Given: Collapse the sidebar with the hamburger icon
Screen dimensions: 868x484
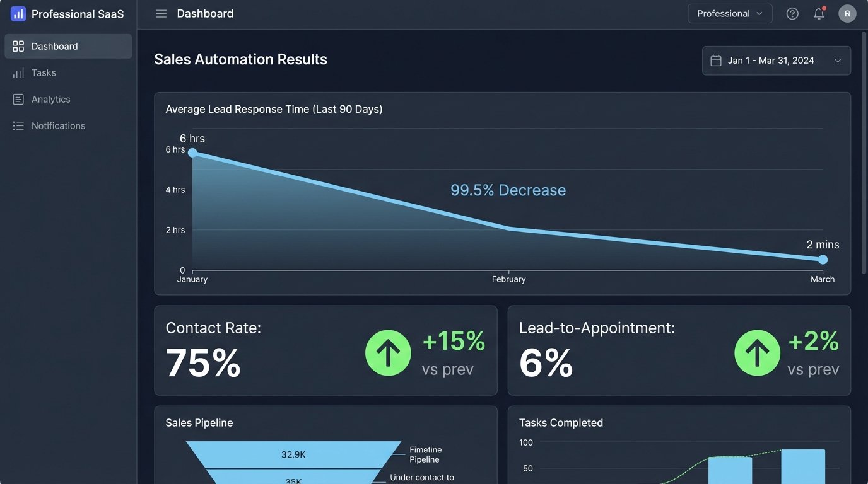Looking at the screenshot, I should [x=161, y=13].
